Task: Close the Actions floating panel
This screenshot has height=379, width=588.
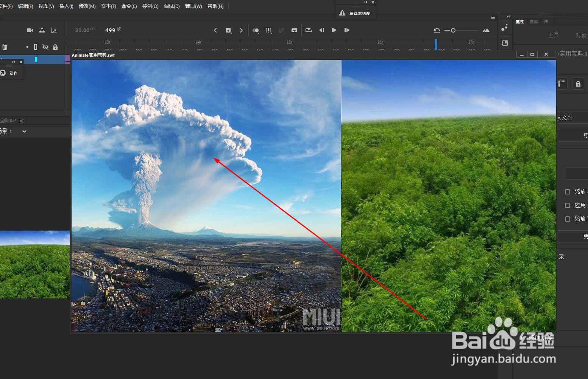Action: (21, 62)
